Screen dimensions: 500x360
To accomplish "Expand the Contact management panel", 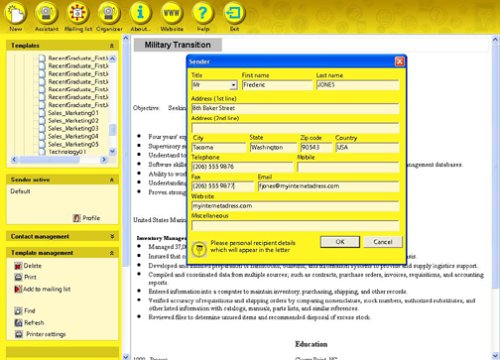I will (112, 236).
